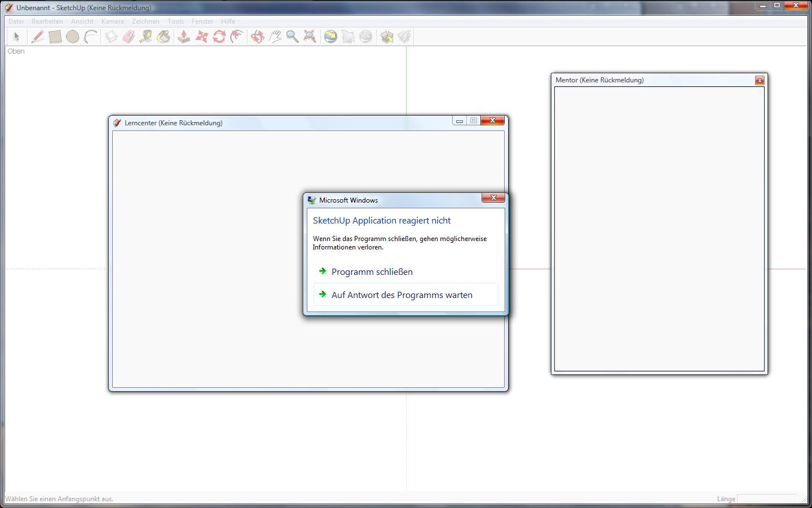Select the Orbit tool
This screenshot has width=812, height=508.
(x=257, y=37)
